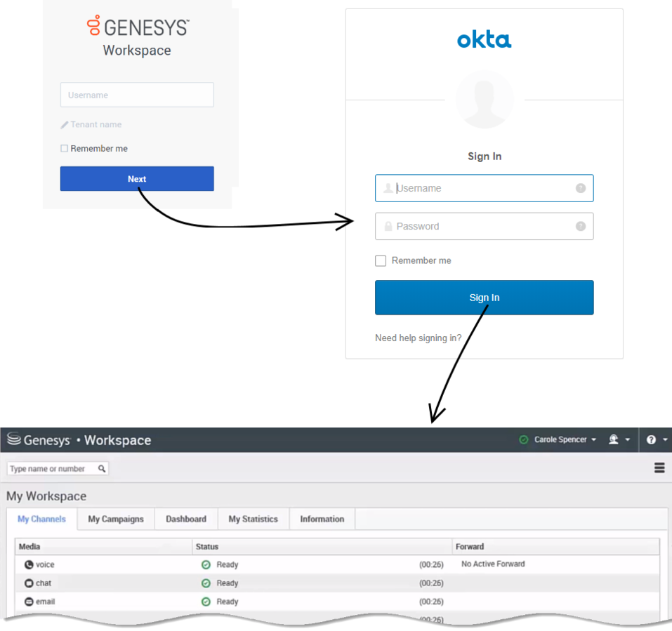The height and width of the screenshot is (631, 672).
Task: Open the My Statistics tab
Action: [253, 519]
